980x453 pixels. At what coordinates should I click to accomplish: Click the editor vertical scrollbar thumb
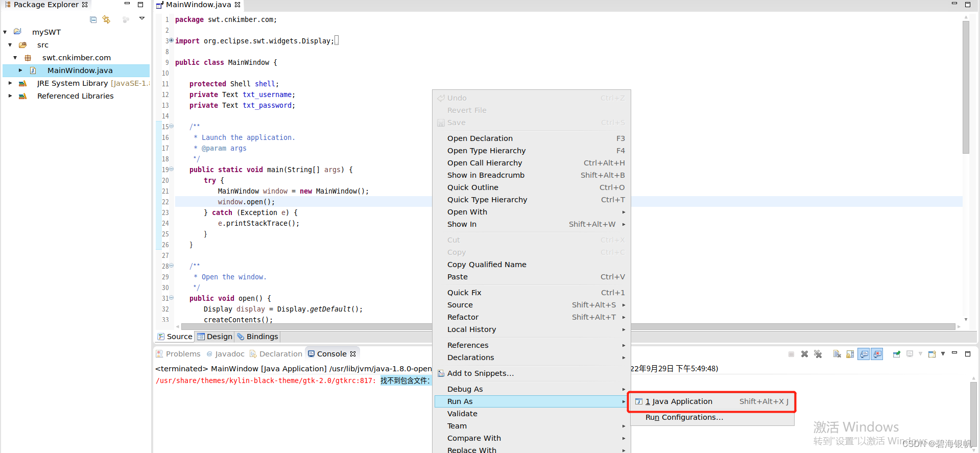(x=966, y=87)
